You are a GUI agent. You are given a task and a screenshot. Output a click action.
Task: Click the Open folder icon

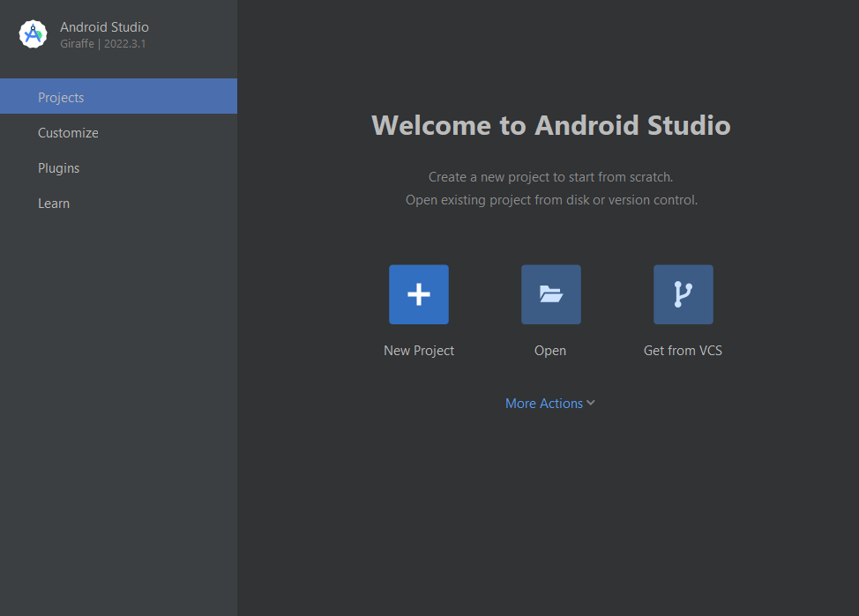(551, 294)
